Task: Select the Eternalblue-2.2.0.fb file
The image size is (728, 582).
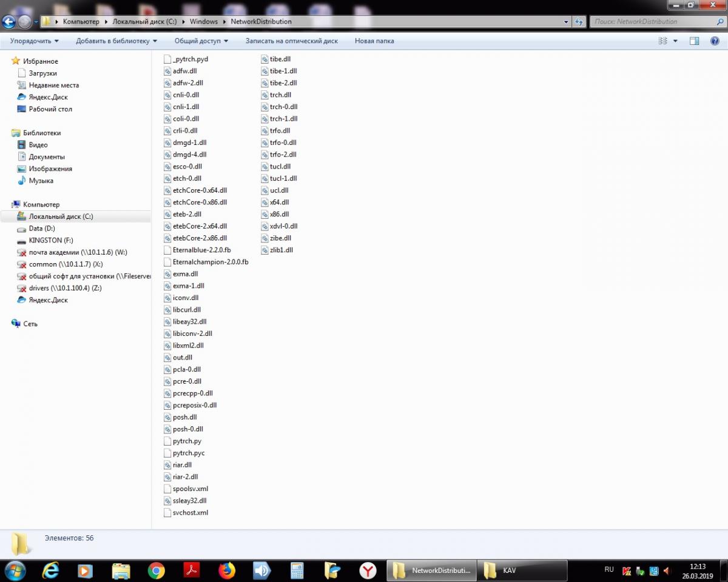Action: coord(201,250)
